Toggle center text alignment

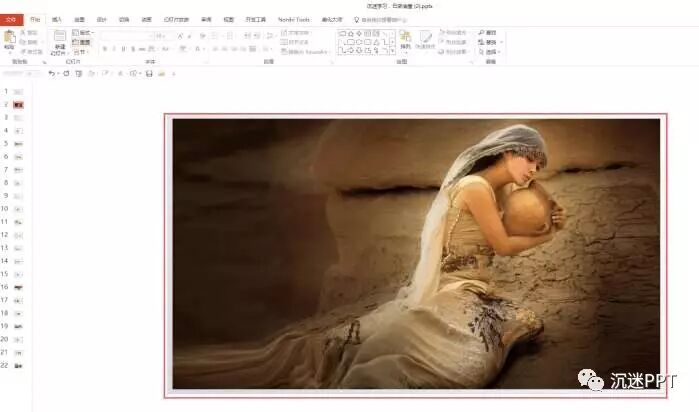[225, 49]
